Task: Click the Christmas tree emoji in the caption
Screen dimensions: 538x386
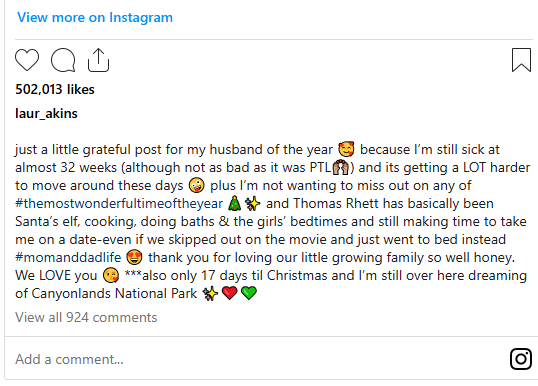Action: (235, 203)
